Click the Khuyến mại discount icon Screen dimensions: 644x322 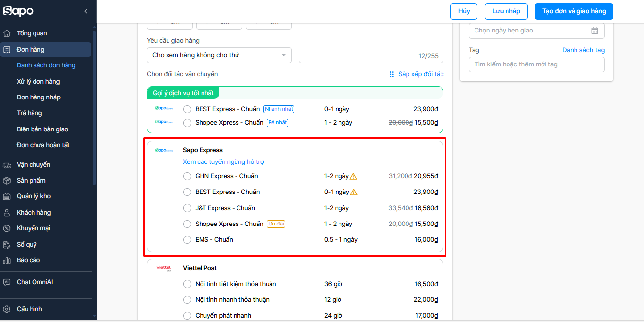[x=7, y=228]
